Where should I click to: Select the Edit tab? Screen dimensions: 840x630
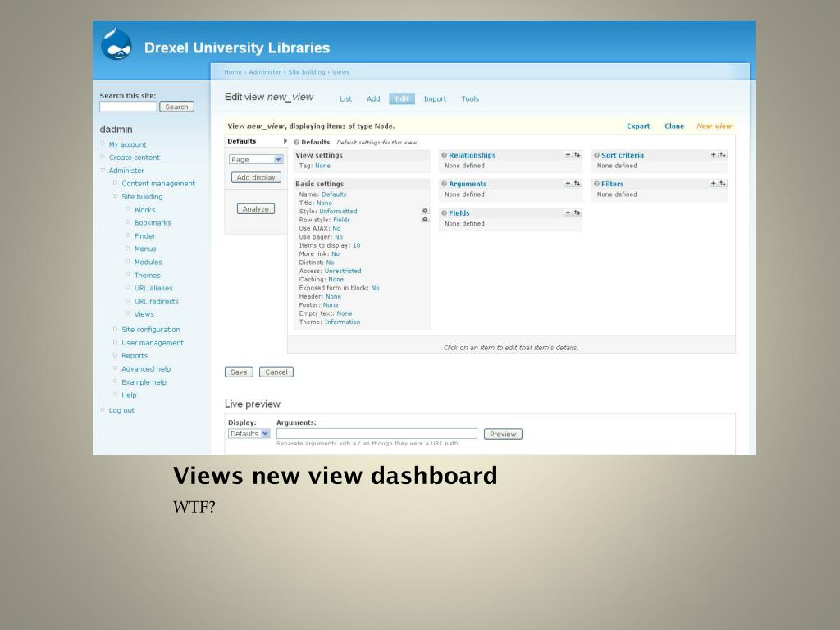coord(402,99)
